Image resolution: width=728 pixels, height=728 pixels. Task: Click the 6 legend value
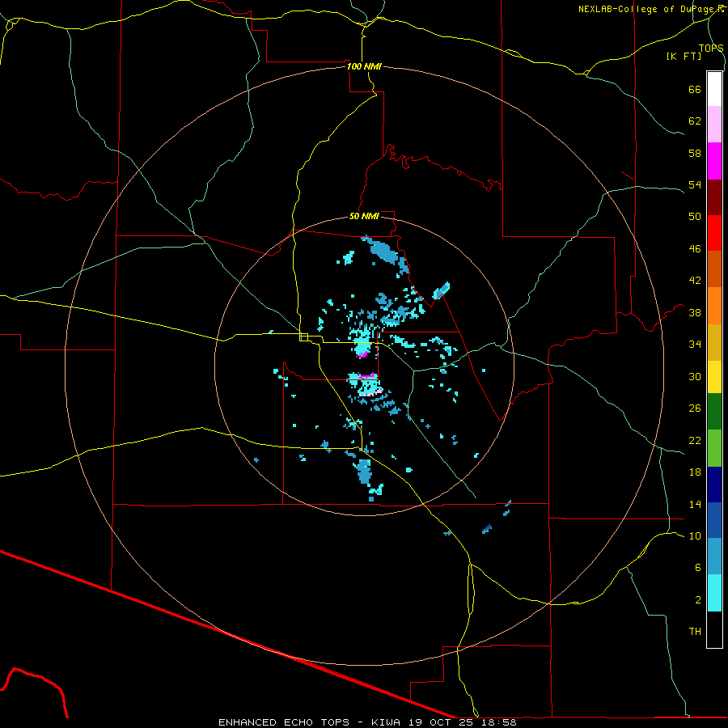point(698,568)
